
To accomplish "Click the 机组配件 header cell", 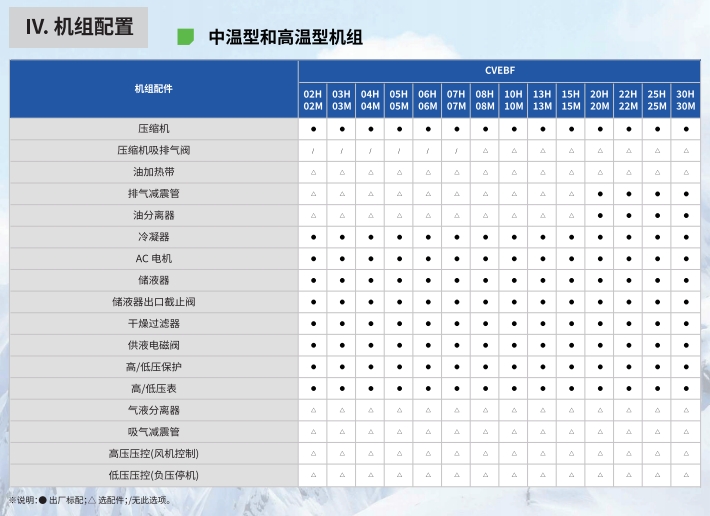I will click(x=154, y=89).
